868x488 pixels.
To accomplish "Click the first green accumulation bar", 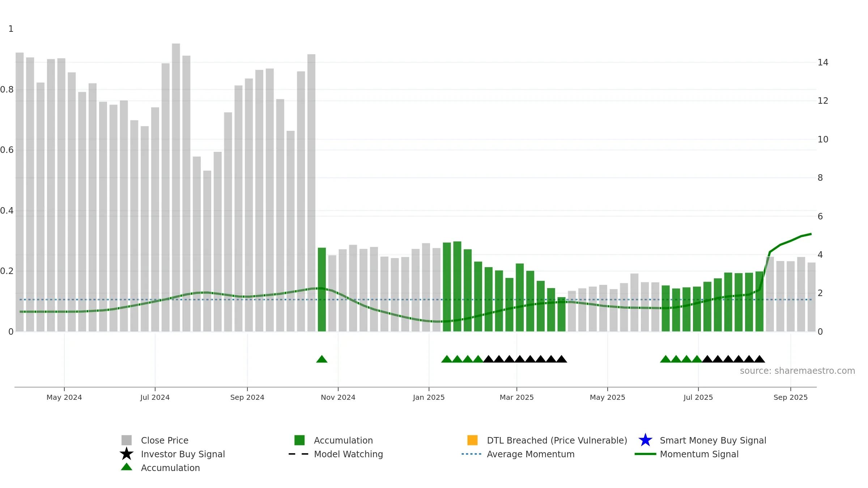I will click(322, 290).
